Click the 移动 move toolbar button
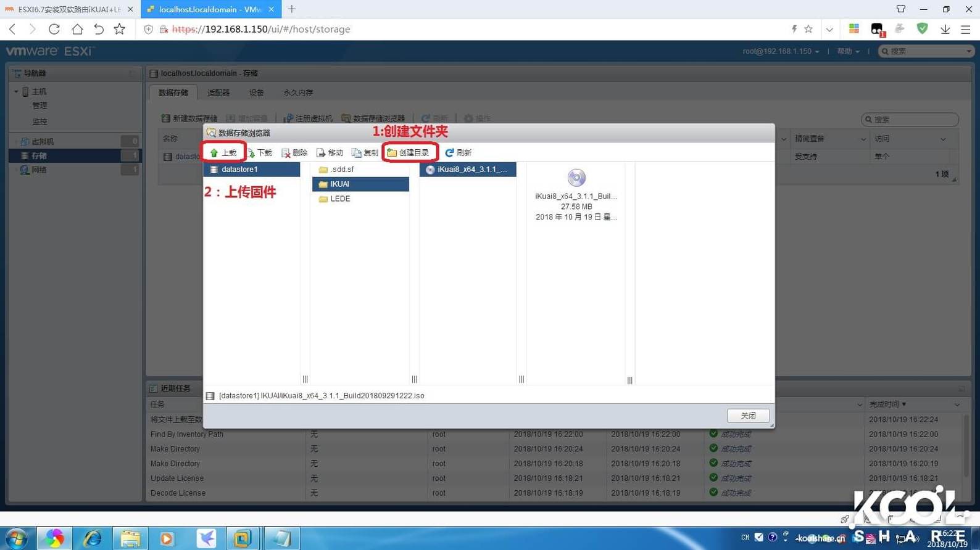Image resolution: width=980 pixels, height=550 pixels. click(x=330, y=152)
